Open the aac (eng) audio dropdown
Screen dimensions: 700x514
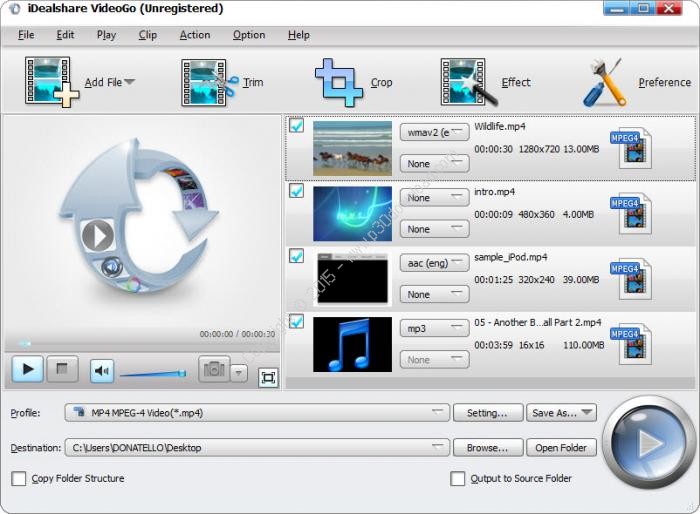click(434, 263)
